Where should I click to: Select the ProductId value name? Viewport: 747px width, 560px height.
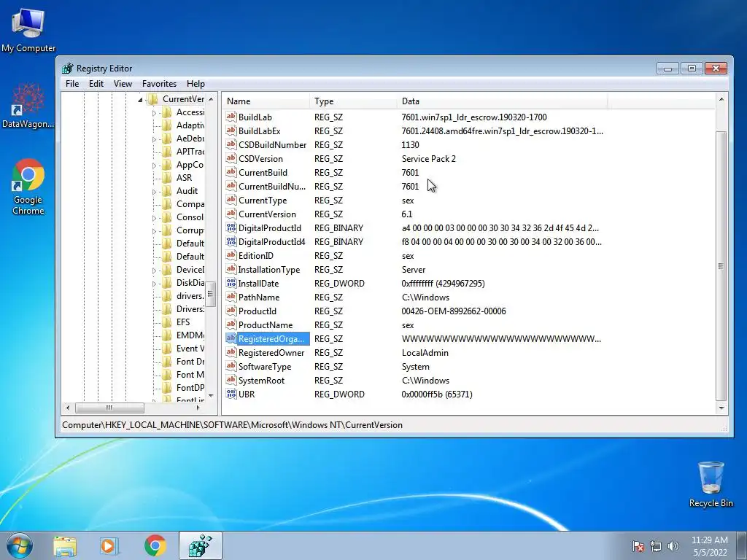(258, 311)
